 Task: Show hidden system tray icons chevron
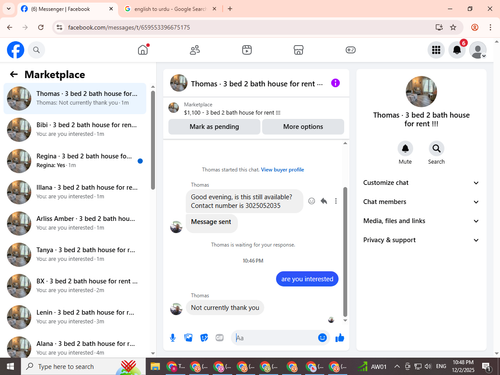coord(397,367)
